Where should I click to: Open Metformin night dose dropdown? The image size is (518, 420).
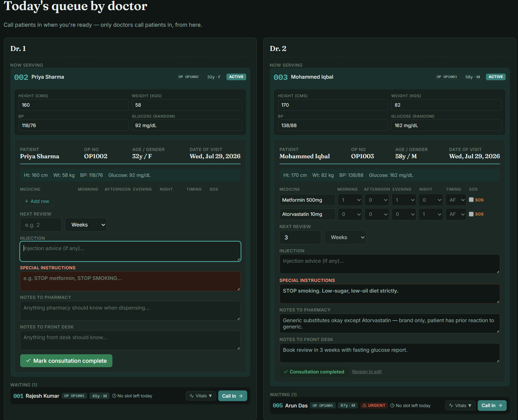[431, 200]
